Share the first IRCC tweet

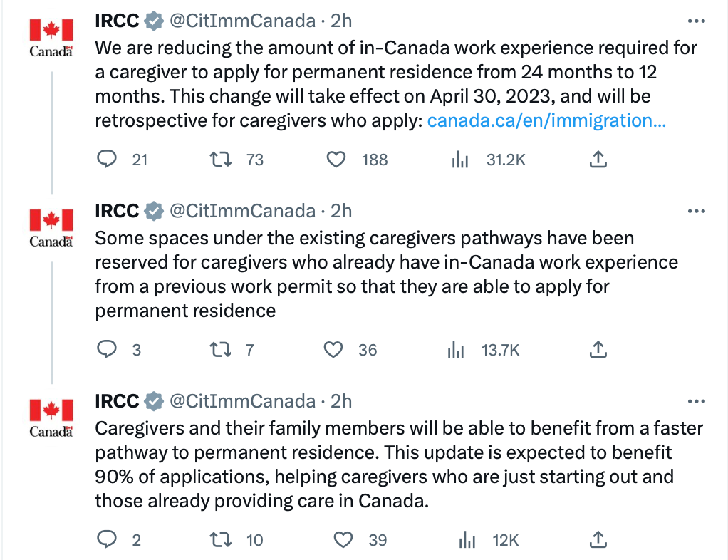tap(598, 160)
